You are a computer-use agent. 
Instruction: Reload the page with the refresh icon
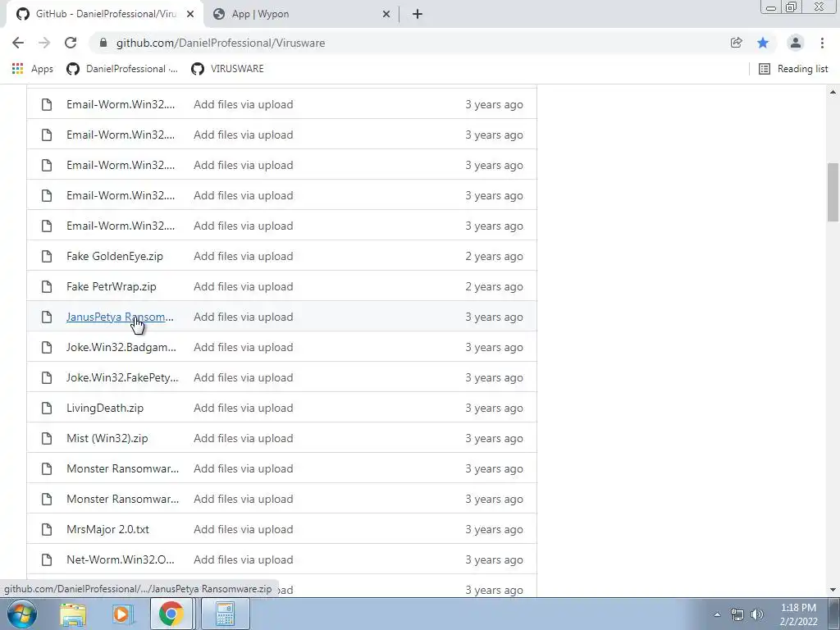click(71, 43)
